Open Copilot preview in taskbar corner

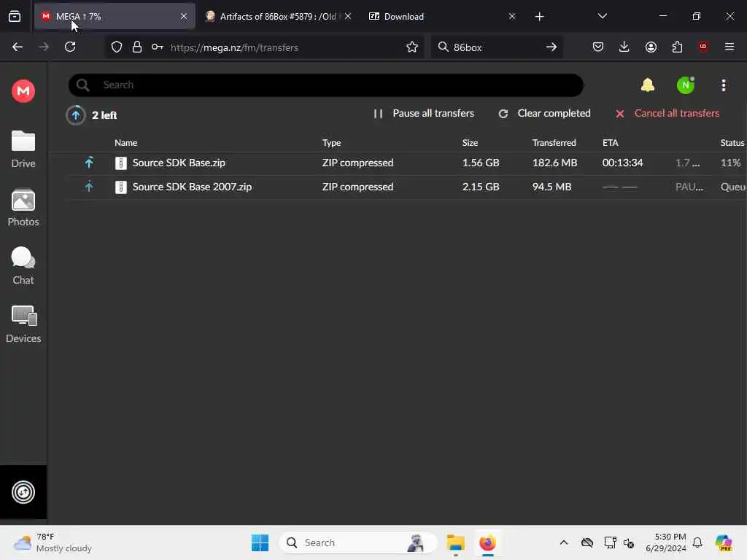(723, 542)
